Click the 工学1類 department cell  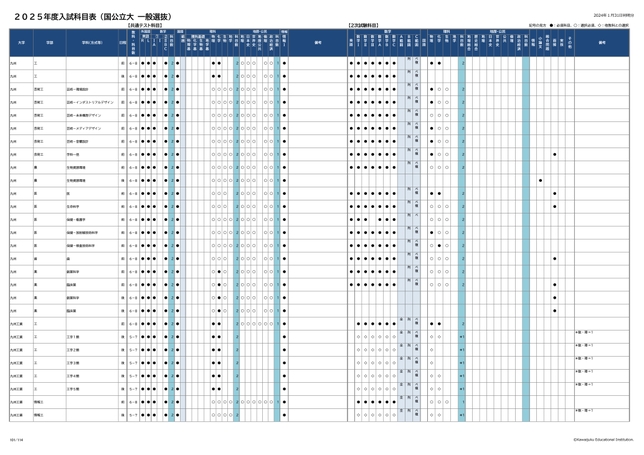[x=72, y=336]
